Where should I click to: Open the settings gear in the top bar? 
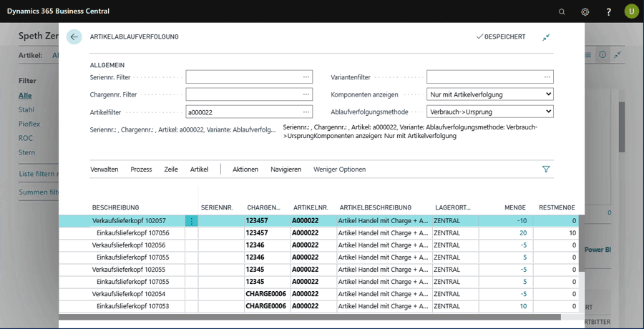(x=585, y=11)
